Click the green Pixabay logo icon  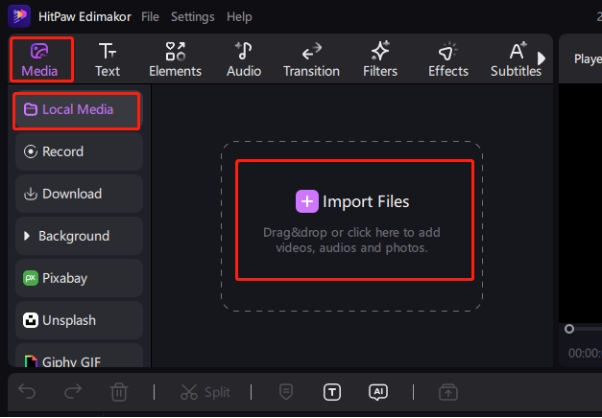point(30,278)
